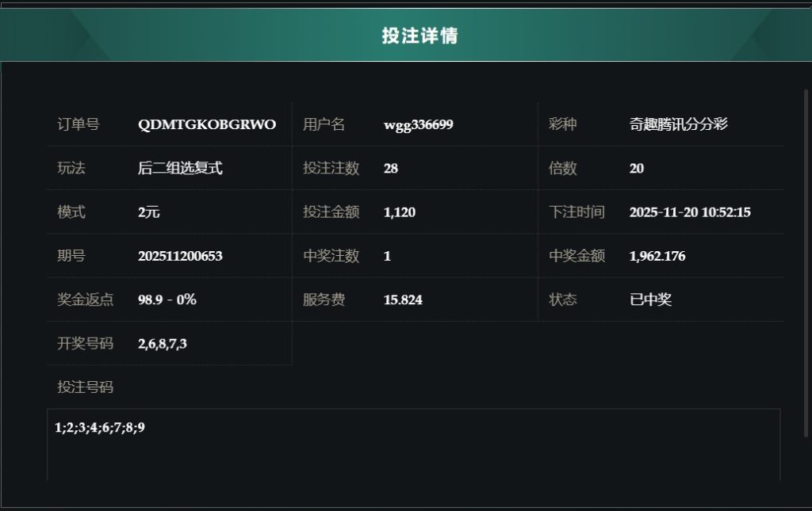
Task: Select the winning amount 1,962.176
Action: [x=657, y=256]
